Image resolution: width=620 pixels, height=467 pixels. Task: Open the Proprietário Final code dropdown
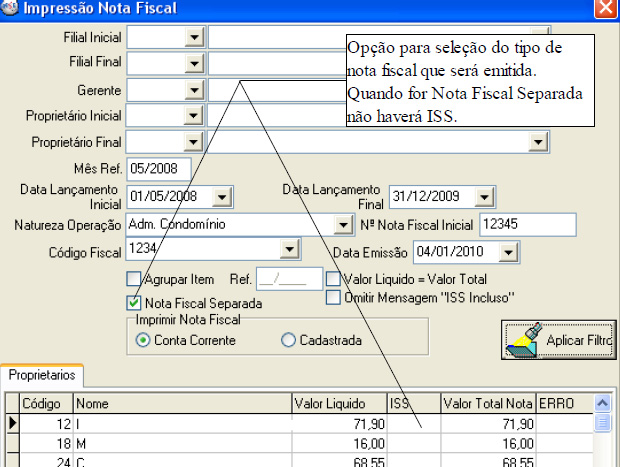pos(193,142)
